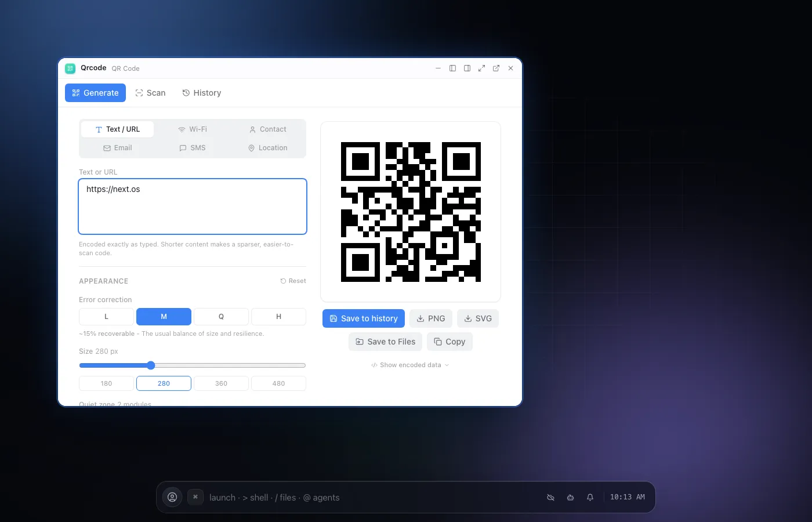Reset the appearance settings

(293, 281)
